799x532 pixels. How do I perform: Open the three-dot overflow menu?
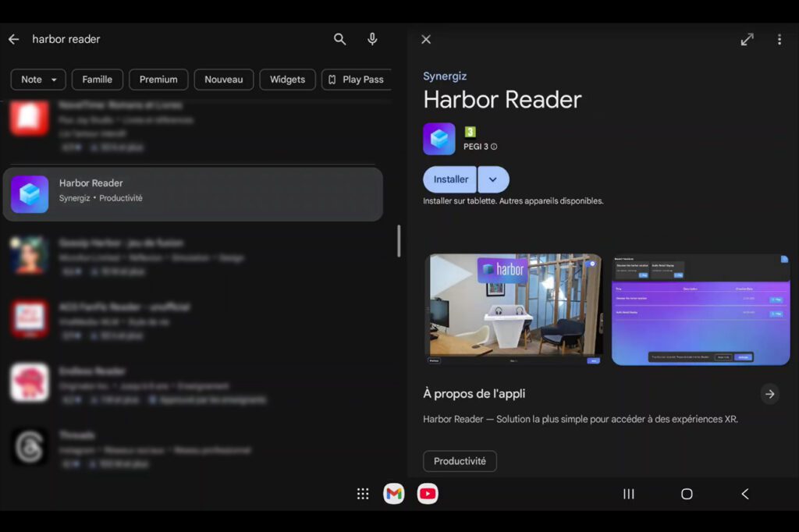(x=779, y=40)
